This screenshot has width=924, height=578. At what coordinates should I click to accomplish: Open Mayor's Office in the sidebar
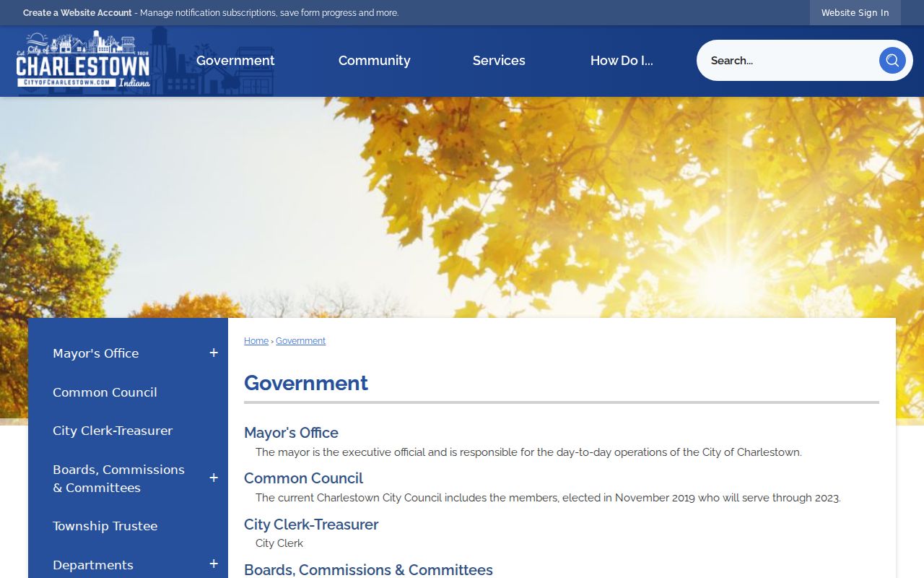click(96, 353)
